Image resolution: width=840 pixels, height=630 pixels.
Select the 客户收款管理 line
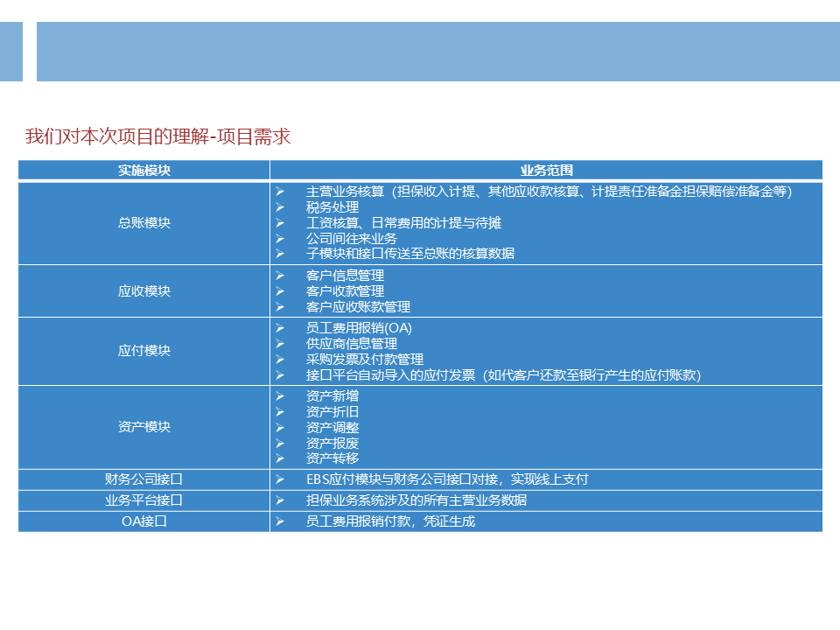[x=345, y=290]
